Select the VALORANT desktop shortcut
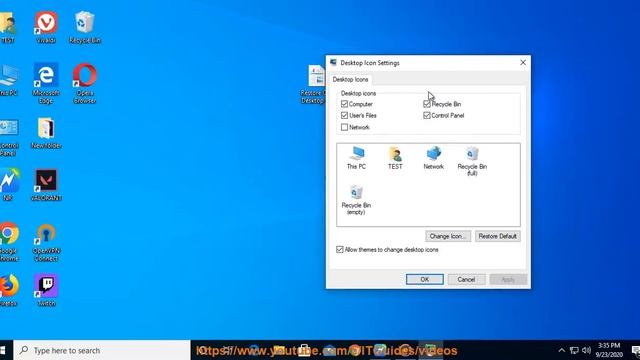The image size is (640, 360). pos(46,185)
